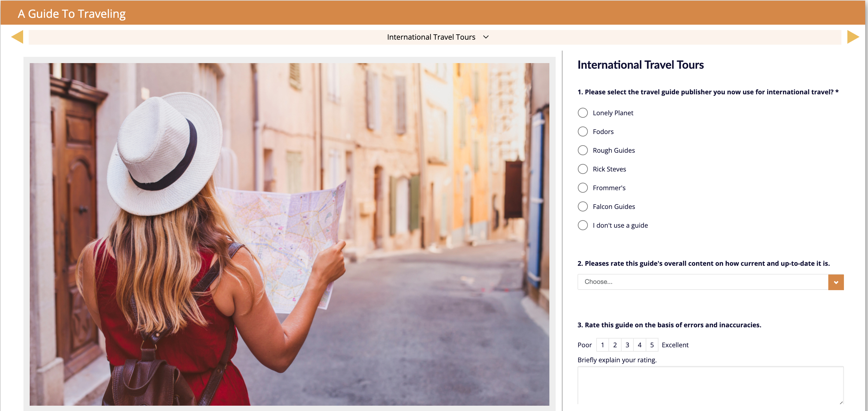The width and height of the screenshot is (868, 411).
Task: Click question 3 errors and inaccuracies text
Action: tap(669, 325)
